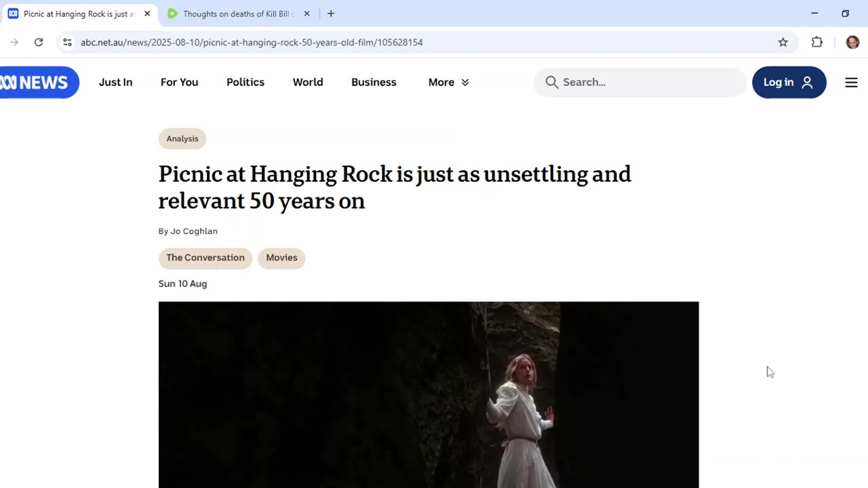Switch to the Kill Bill thoughts tab
This screenshot has width=868, height=488.
[237, 14]
